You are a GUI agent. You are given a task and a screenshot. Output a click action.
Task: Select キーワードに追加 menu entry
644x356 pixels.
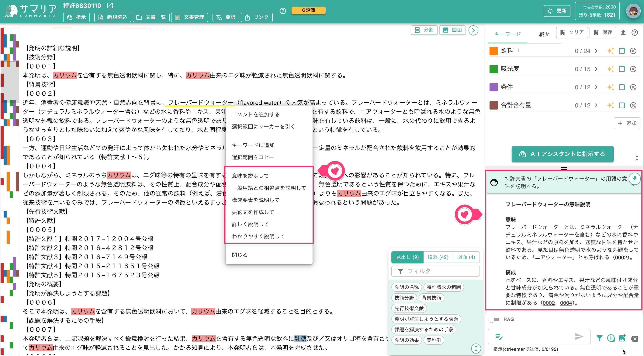pyautogui.click(x=269, y=145)
